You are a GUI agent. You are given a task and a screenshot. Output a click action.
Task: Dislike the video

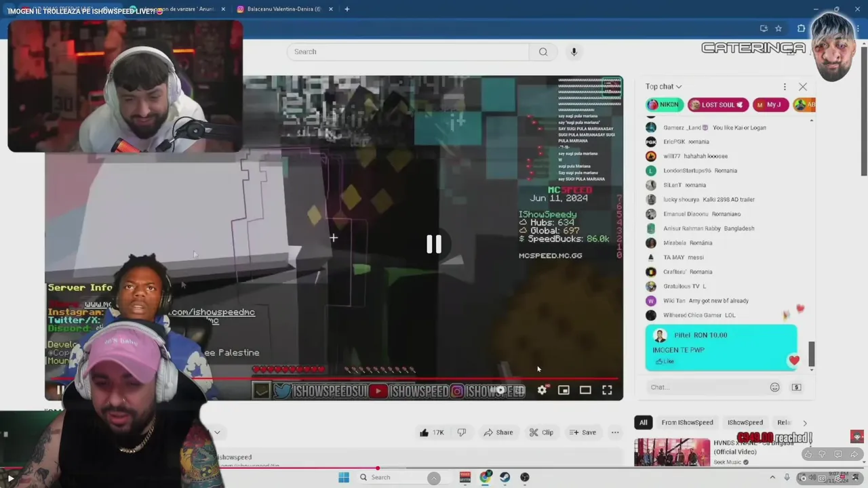point(462,432)
